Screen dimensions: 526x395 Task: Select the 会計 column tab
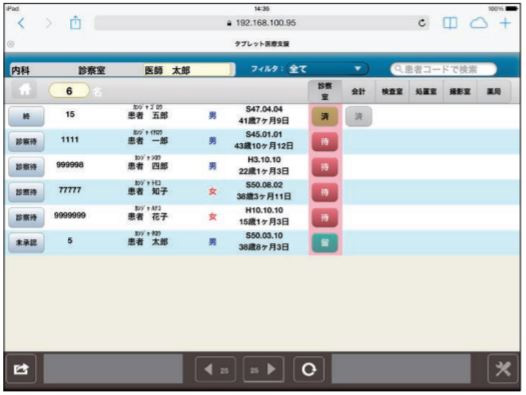pyautogui.click(x=358, y=91)
